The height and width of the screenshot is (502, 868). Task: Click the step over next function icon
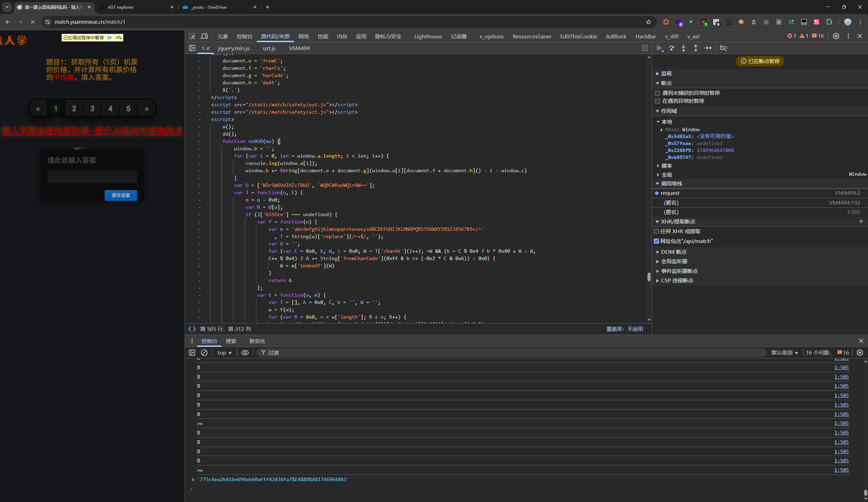672,48
